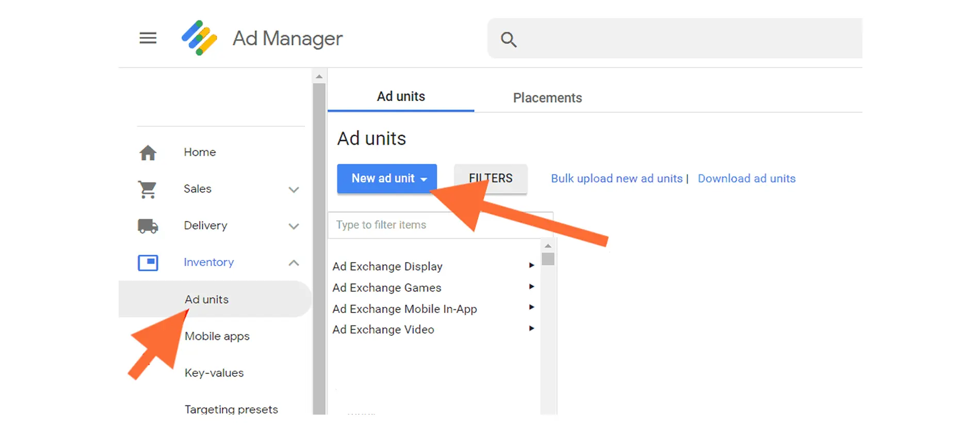
Task: Expand the Delivery menu chevron
Action: pyautogui.click(x=293, y=226)
